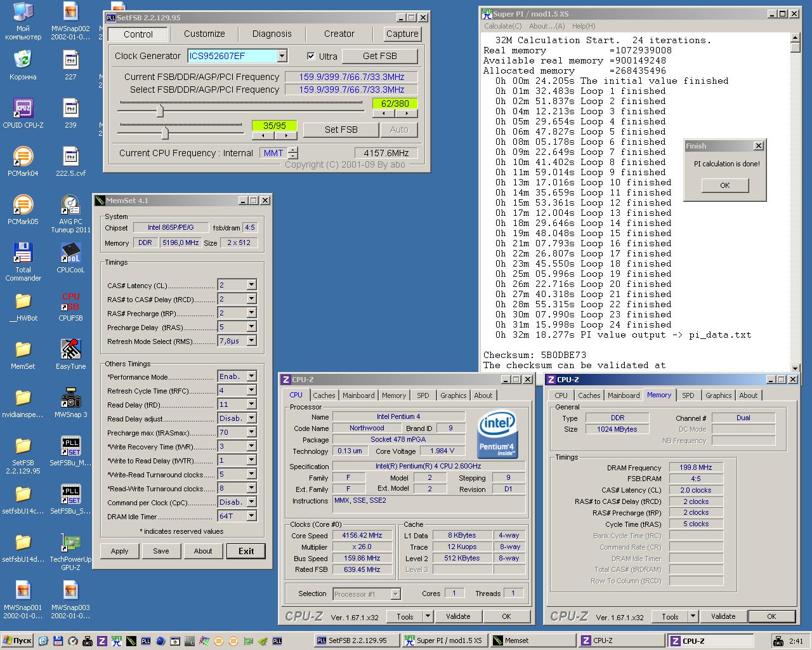The height and width of the screenshot is (650, 812).
Task: Click the MMT spinner beside Current CPU Frequency
Action: 292,153
